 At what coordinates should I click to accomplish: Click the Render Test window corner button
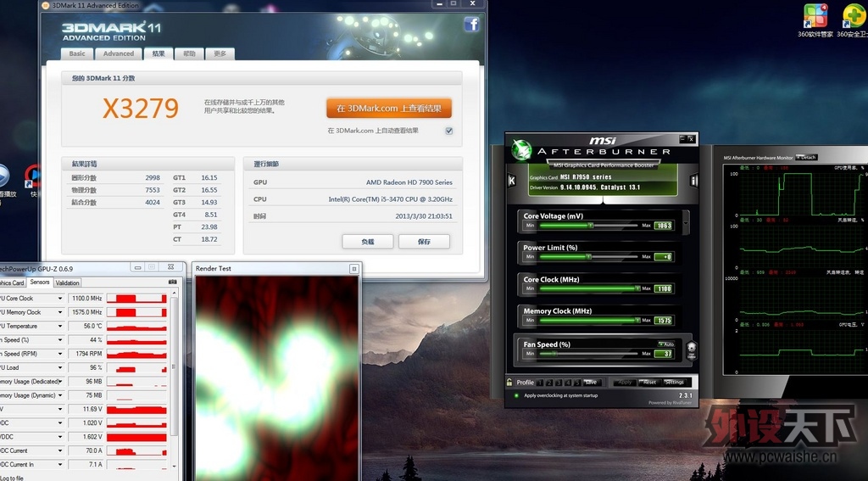[x=354, y=269]
